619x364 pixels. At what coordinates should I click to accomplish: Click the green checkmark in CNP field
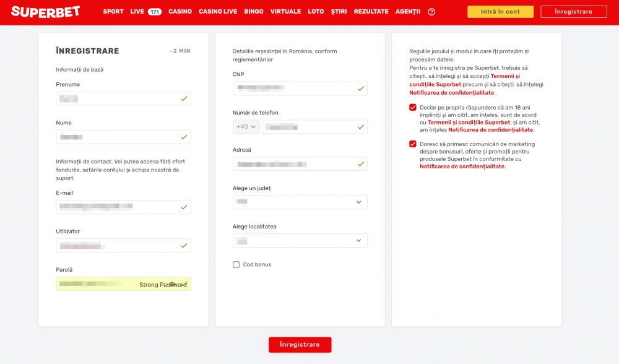click(360, 89)
